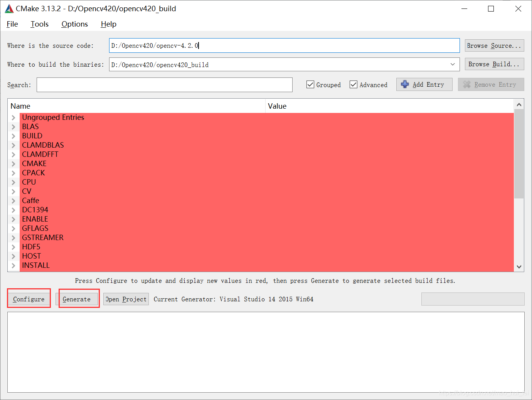Select the GSTREAMER group row text

43,238
